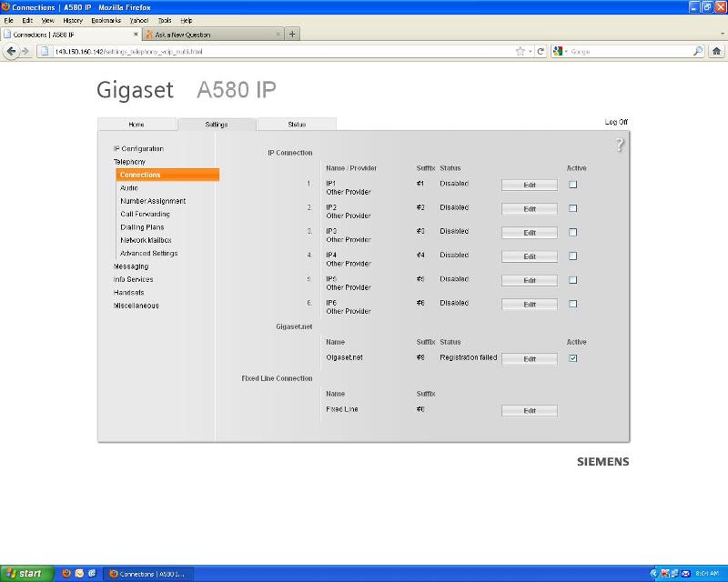The height and width of the screenshot is (582, 728).
Task: Open the list all tabs dropdown arrow
Action: [x=722, y=34]
